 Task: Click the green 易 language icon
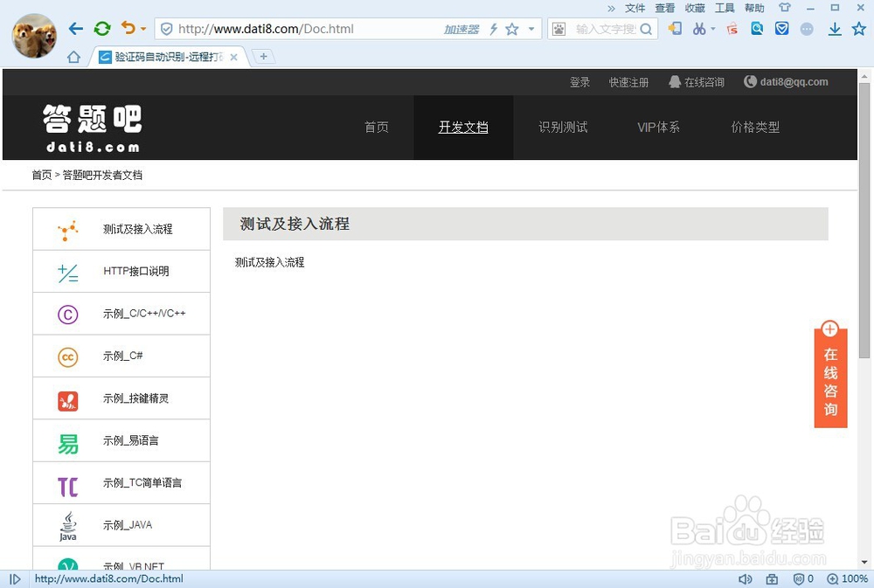68,444
